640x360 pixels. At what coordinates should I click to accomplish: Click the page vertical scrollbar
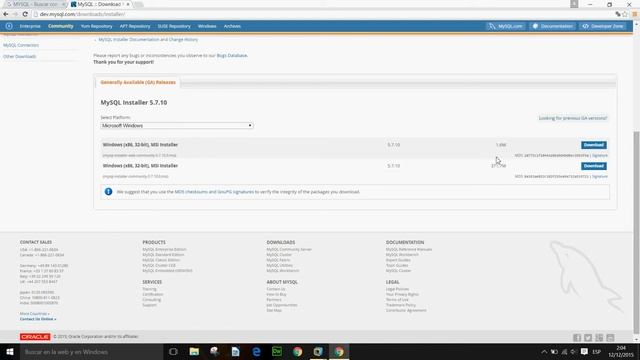(x=636, y=232)
